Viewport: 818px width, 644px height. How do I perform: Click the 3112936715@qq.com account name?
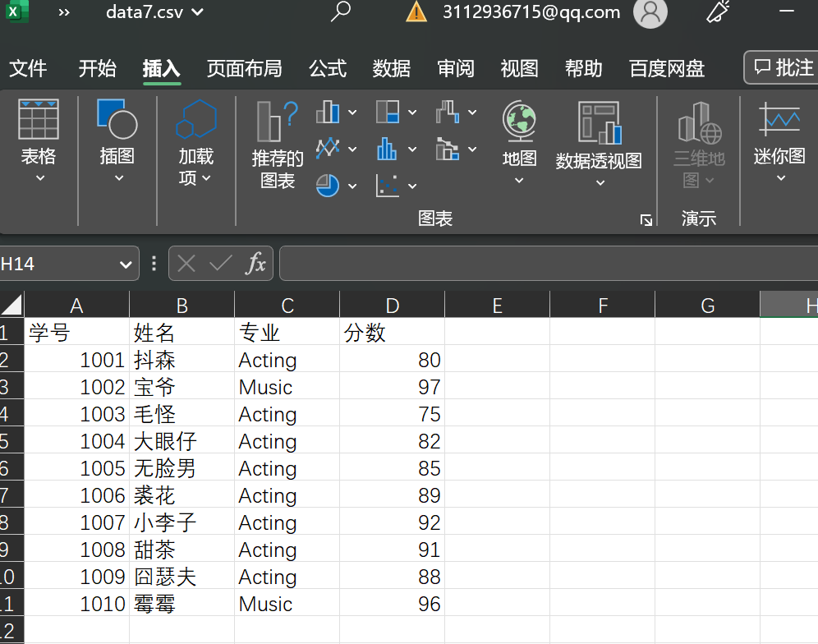531,11
